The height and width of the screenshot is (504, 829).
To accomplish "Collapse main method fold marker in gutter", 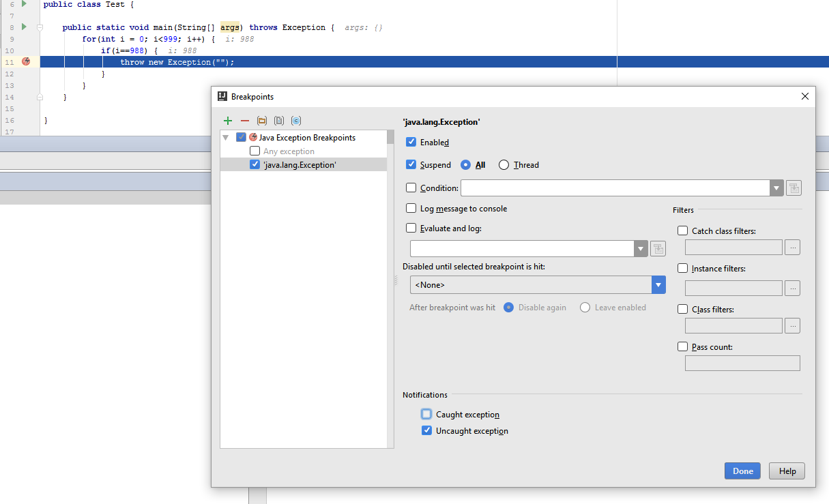I will [x=40, y=27].
